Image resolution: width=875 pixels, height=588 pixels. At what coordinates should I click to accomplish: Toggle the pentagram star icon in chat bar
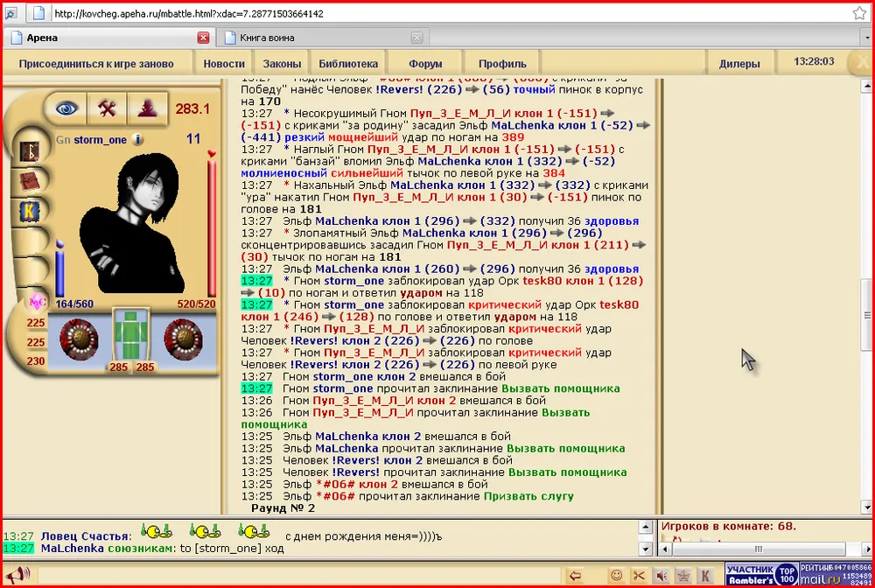682,575
